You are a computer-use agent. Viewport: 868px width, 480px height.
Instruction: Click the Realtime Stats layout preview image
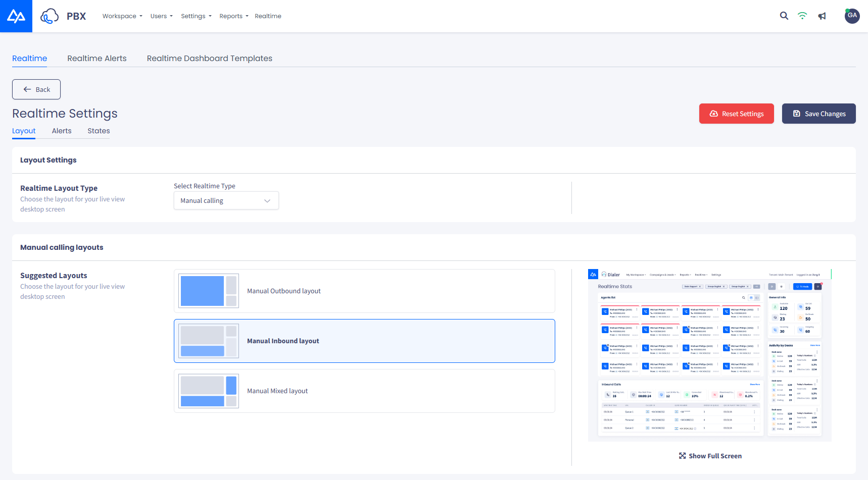click(710, 355)
